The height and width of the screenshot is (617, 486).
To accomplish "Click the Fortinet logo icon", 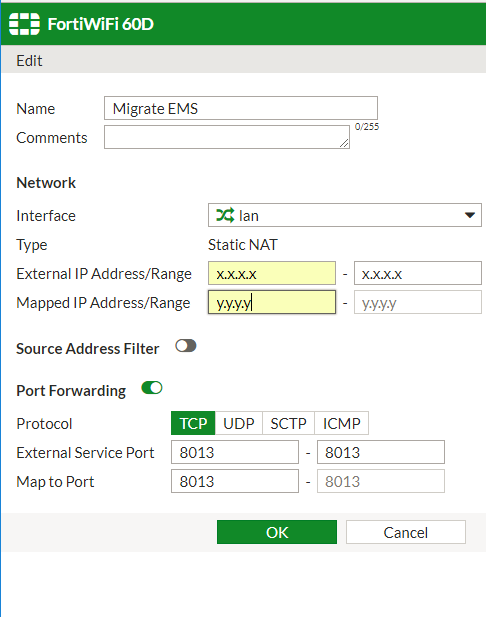I will tap(24, 24).
